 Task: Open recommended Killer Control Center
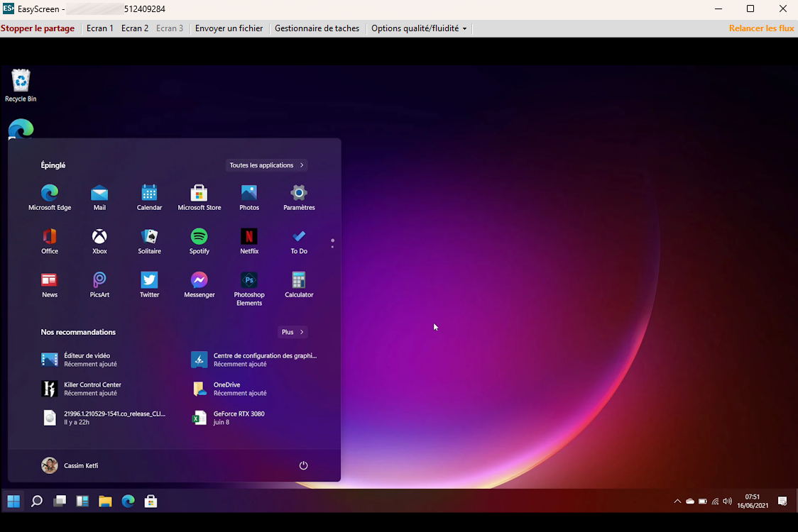pyautogui.click(x=82, y=389)
